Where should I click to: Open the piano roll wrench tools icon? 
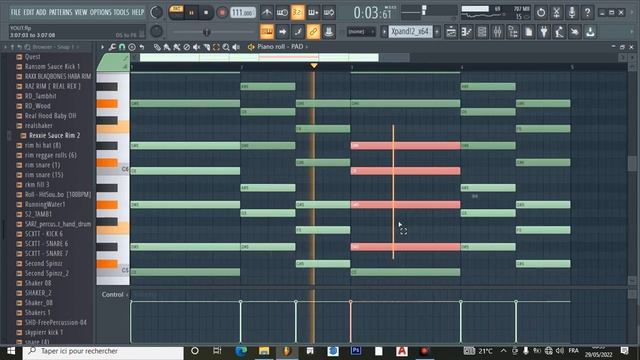click(x=112, y=47)
